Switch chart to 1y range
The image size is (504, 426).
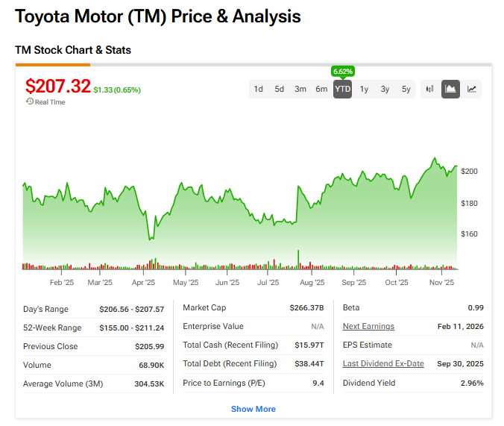[364, 89]
